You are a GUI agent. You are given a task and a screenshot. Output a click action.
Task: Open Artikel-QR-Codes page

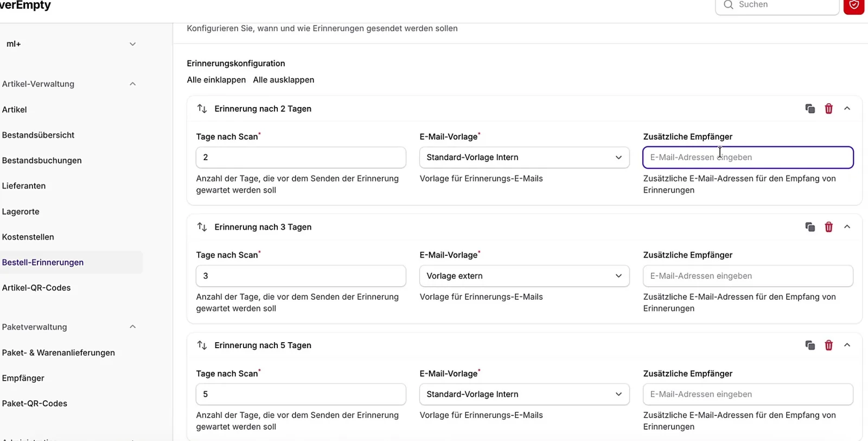click(36, 288)
